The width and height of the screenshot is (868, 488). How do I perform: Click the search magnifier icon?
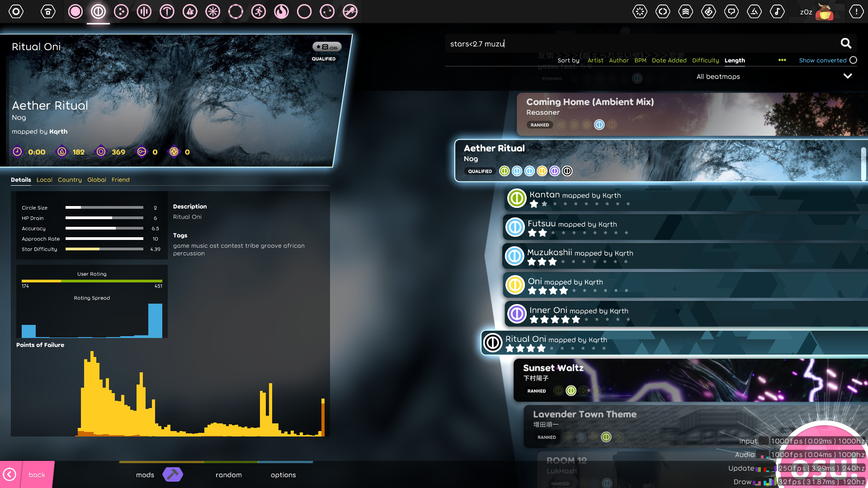[846, 43]
